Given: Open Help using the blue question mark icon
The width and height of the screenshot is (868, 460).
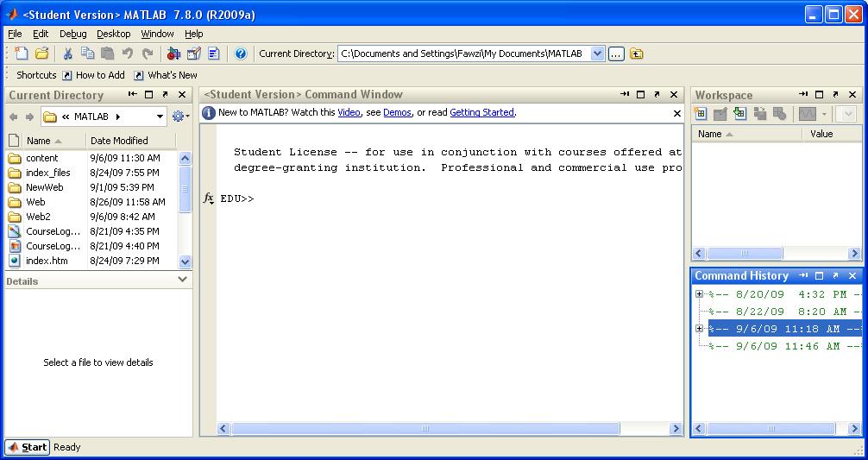Looking at the screenshot, I should pos(240,54).
